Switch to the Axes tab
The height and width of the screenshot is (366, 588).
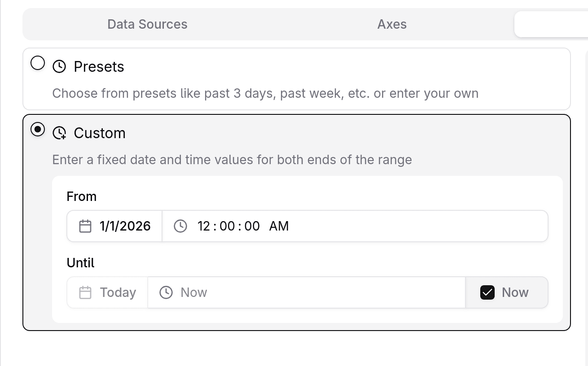[391, 24]
